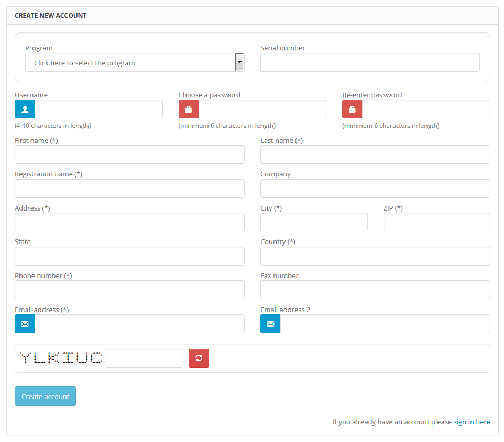Select the Last name (*) input box
This screenshot has height=442, width=504.
(375, 154)
